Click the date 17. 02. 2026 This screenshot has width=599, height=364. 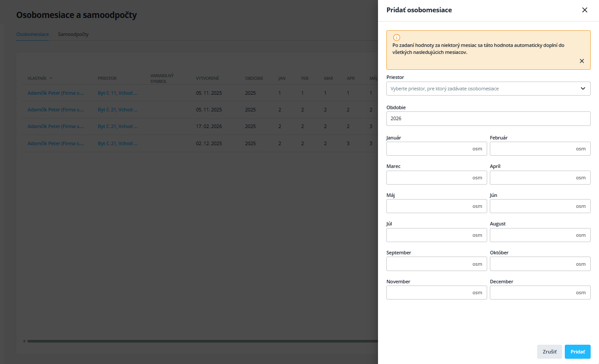209,126
